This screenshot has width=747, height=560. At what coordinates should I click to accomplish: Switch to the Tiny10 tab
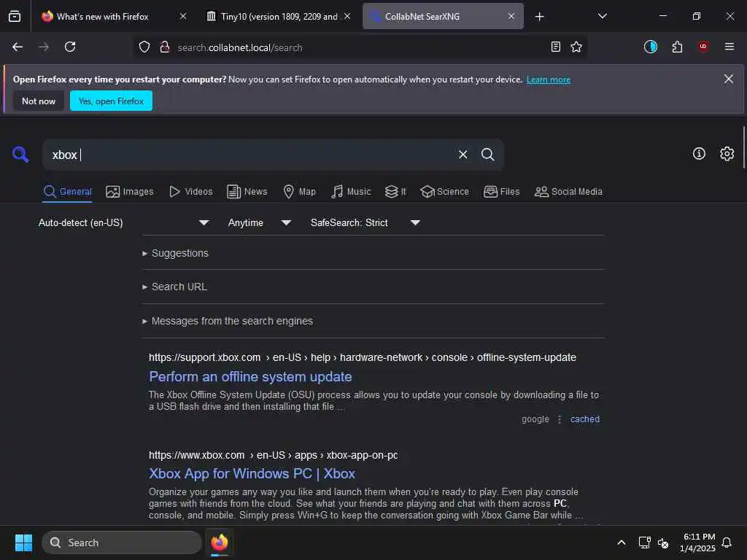coord(279,17)
